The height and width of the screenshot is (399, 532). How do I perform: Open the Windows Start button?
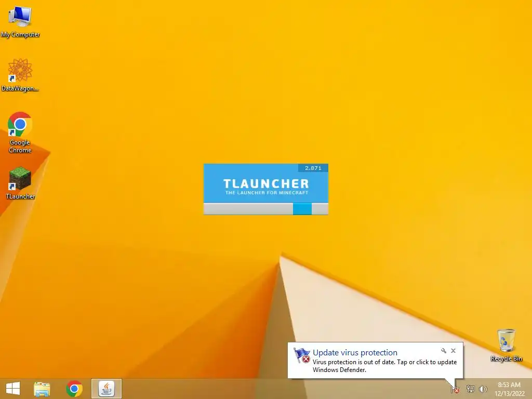point(13,389)
